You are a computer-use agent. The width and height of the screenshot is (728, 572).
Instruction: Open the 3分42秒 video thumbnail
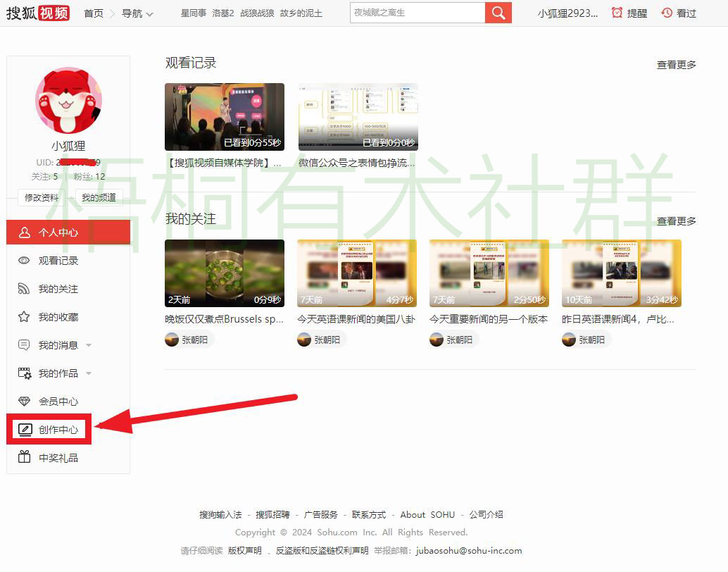coord(622,273)
